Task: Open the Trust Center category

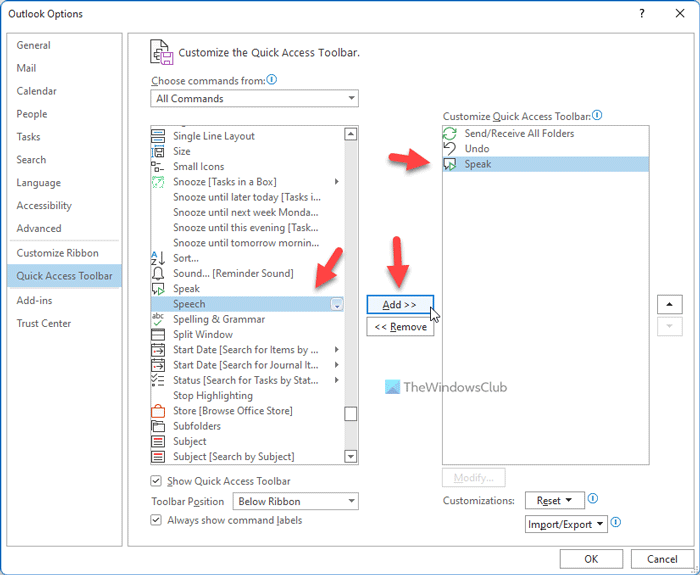Action: click(x=64, y=323)
